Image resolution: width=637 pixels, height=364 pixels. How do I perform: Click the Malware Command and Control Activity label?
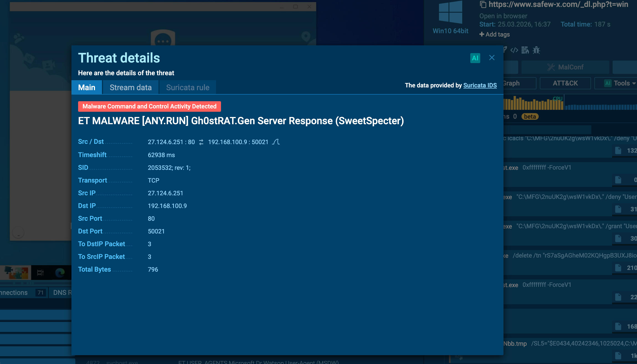tap(149, 106)
